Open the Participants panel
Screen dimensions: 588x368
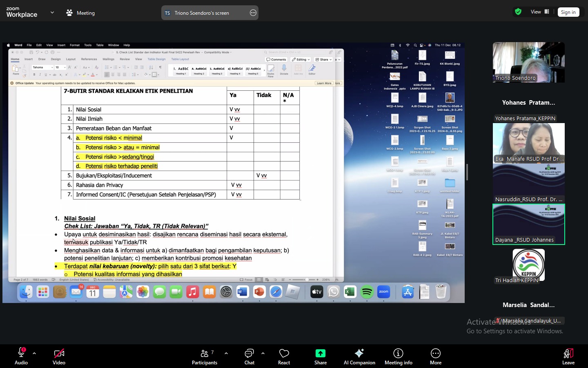tap(205, 356)
